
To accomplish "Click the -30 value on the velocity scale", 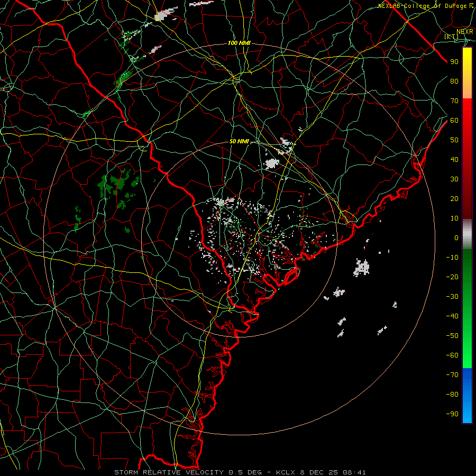I will point(452,297).
